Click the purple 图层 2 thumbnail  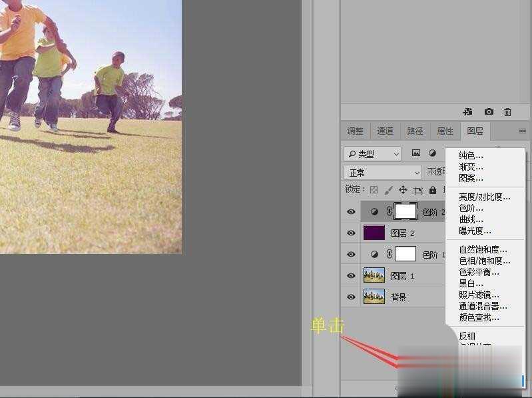click(x=374, y=233)
